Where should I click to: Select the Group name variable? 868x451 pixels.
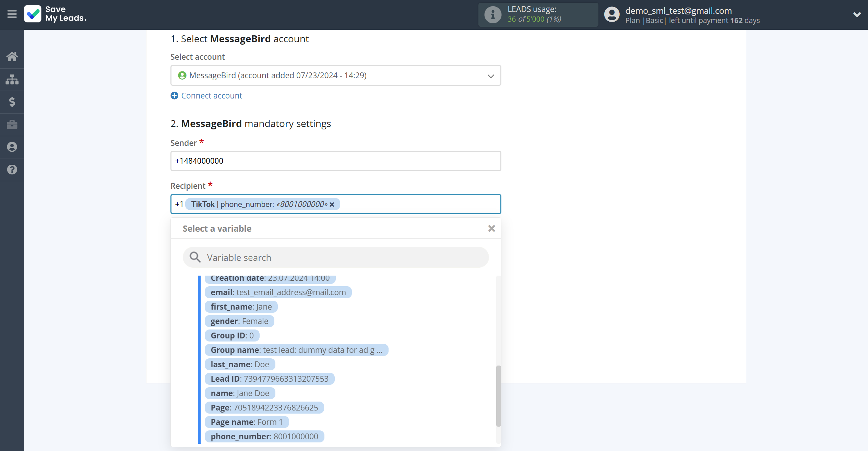tap(296, 350)
